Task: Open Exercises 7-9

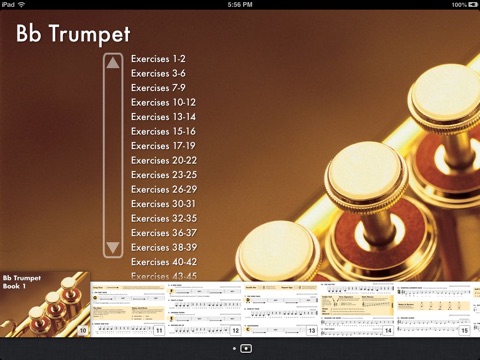Action: 158,88
